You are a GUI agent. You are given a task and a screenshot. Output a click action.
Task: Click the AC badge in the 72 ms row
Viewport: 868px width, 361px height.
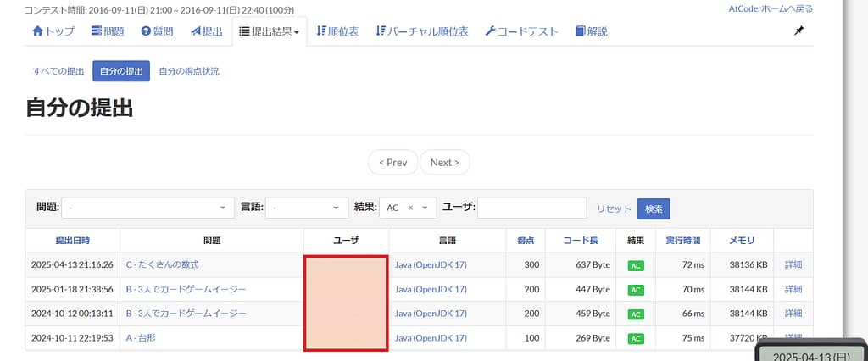tap(636, 265)
